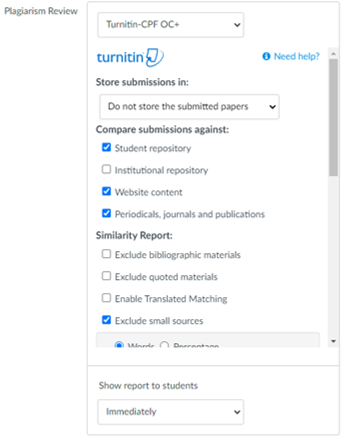Click the scrollbar up arrow
The image size is (361, 441).
(333, 53)
